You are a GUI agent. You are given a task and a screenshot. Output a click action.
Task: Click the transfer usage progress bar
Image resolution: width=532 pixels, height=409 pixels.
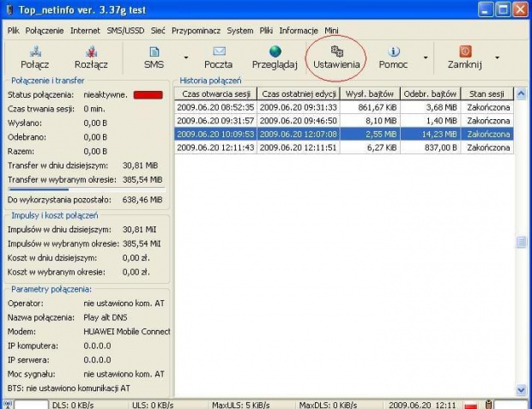click(x=87, y=189)
